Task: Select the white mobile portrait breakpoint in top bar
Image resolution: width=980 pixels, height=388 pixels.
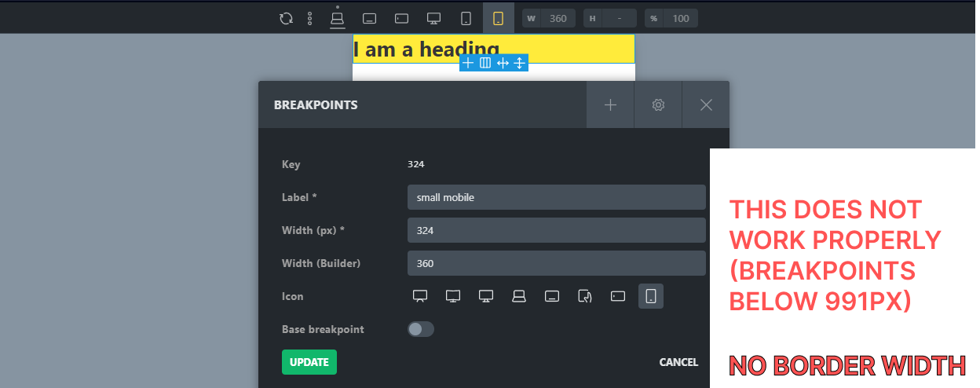Action: 466,17
